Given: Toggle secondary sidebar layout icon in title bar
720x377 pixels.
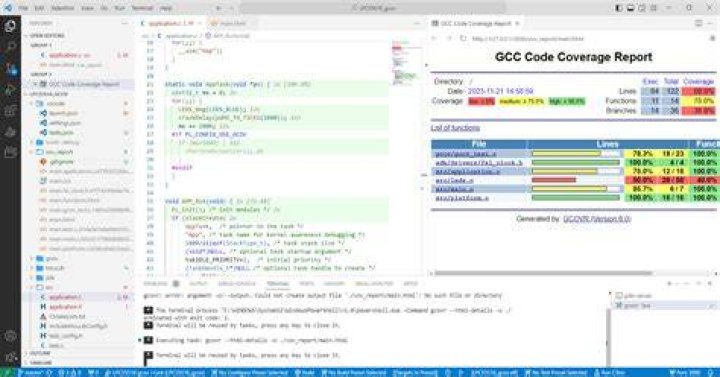Looking at the screenshot, I should pos(642,8).
